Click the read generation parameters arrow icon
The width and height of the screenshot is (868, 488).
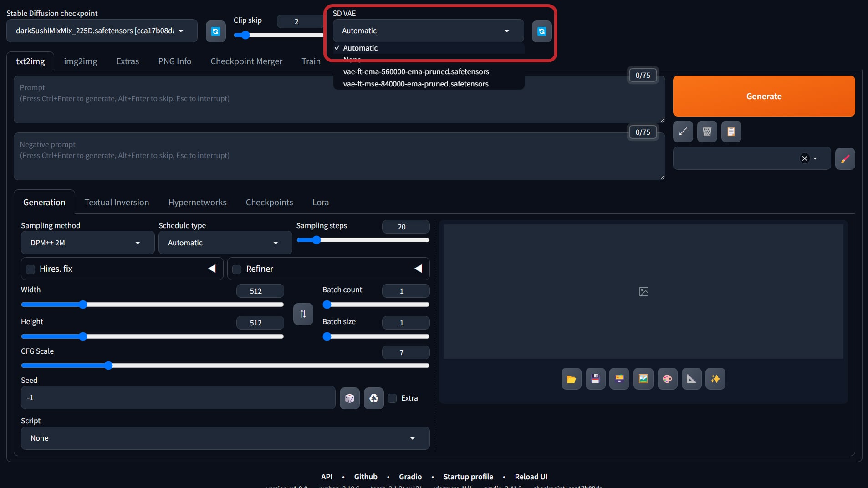pyautogui.click(x=683, y=132)
